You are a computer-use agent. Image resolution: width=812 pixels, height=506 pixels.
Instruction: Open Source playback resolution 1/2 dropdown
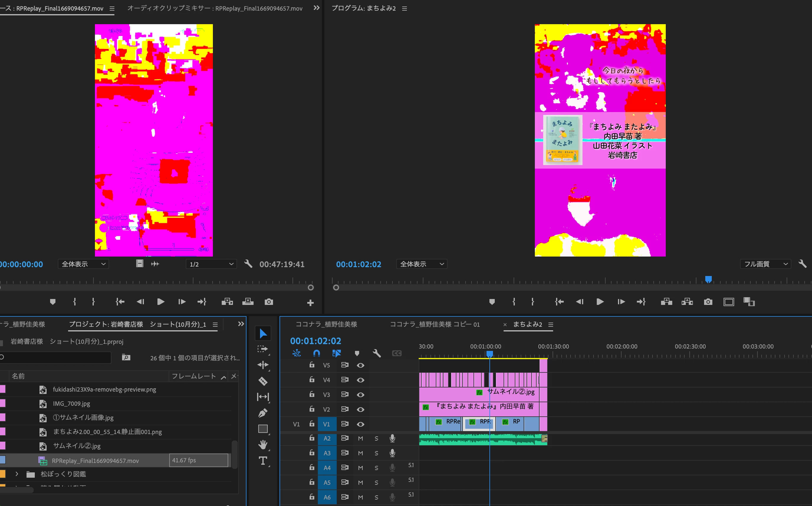211,264
